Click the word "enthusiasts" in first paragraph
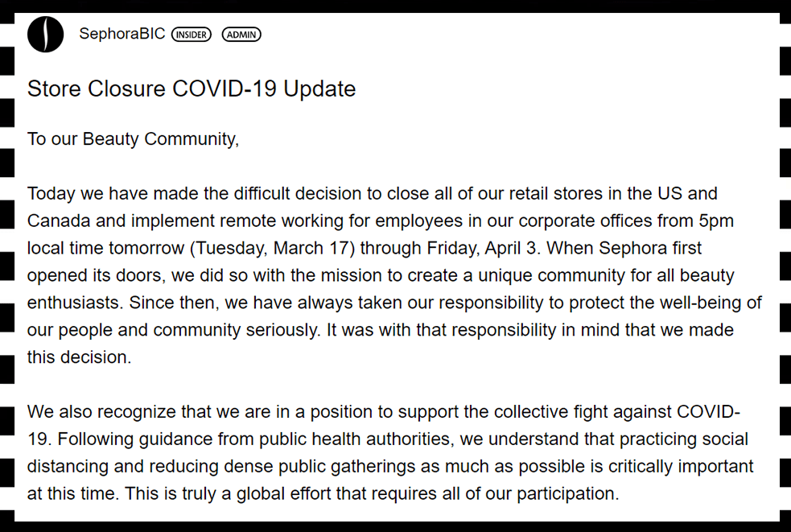This screenshot has width=791, height=532. (76, 303)
